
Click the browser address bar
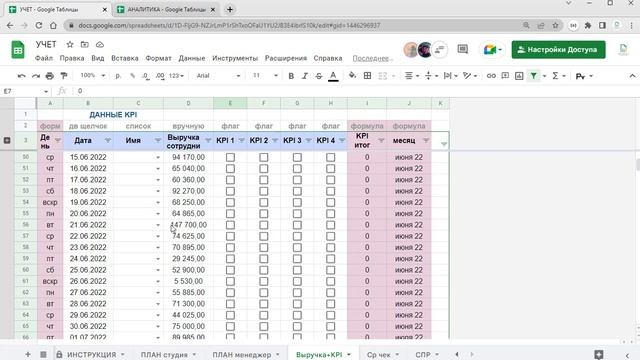pyautogui.click(x=294, y=25)
